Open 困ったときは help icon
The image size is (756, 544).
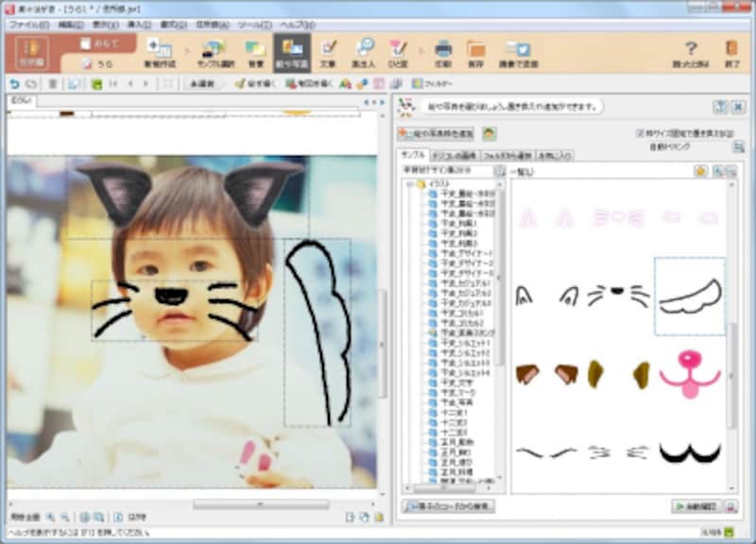(x=691, y=53)
